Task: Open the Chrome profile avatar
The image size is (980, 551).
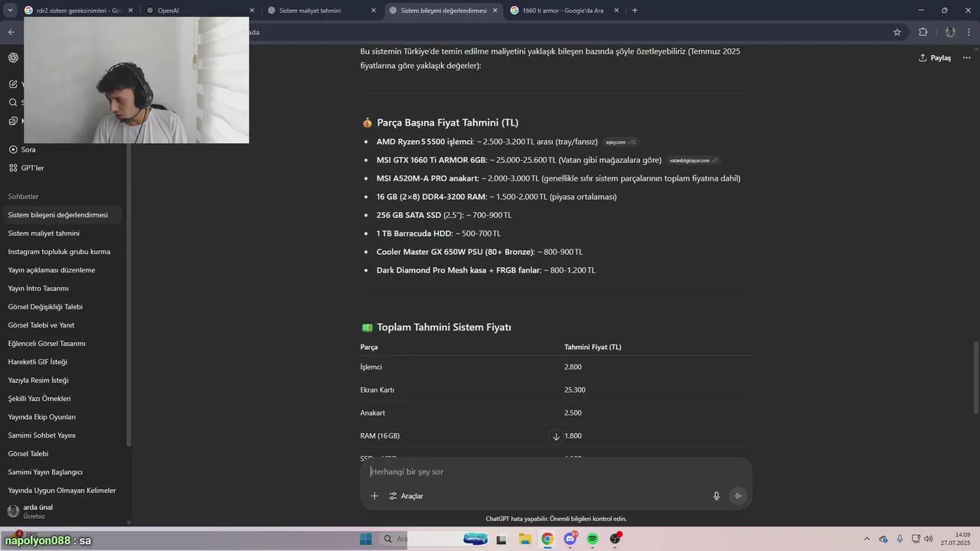Action: [950, 32]
